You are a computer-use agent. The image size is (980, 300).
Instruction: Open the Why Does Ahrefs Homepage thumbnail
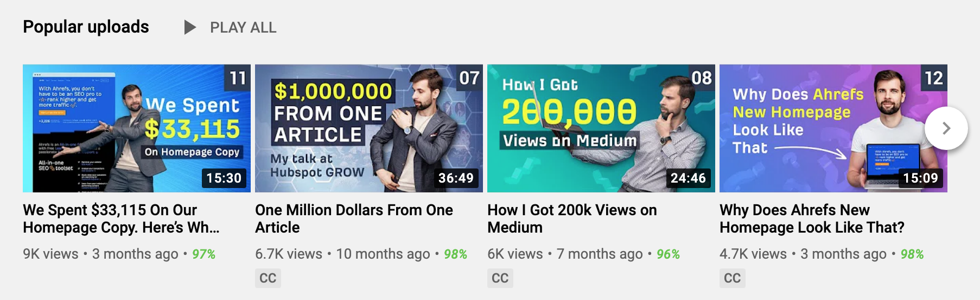(x=833, y=128)
